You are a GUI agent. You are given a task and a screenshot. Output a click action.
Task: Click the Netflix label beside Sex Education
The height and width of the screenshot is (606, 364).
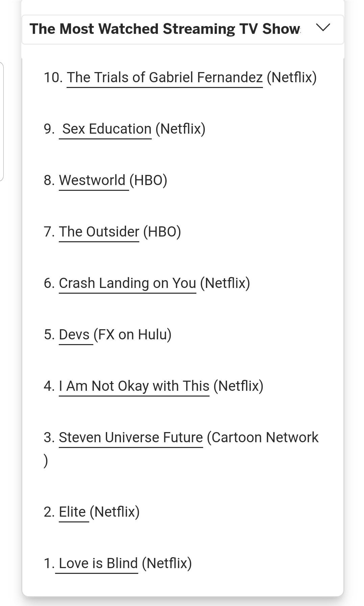[x=180, y=129]
